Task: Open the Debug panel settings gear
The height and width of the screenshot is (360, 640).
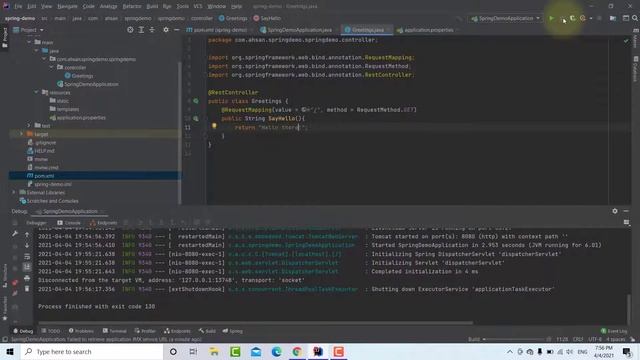Action: click(615, 211)
